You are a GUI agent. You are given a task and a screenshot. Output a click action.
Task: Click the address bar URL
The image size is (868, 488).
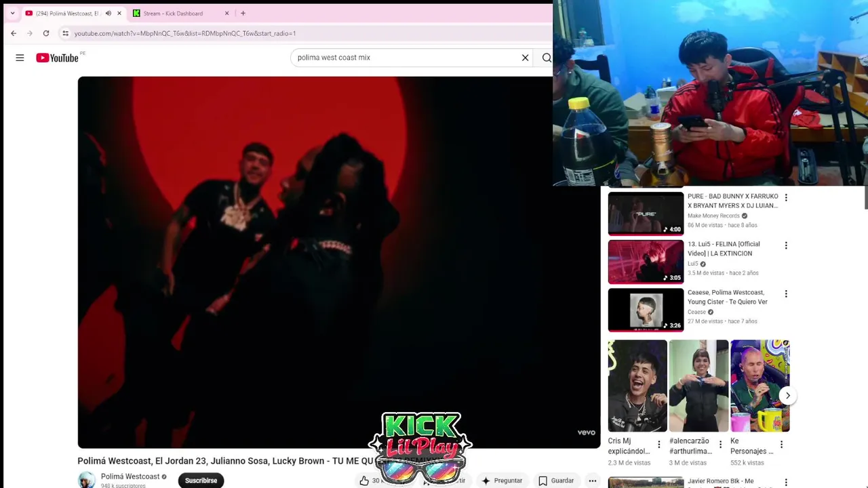coord(184,33)
